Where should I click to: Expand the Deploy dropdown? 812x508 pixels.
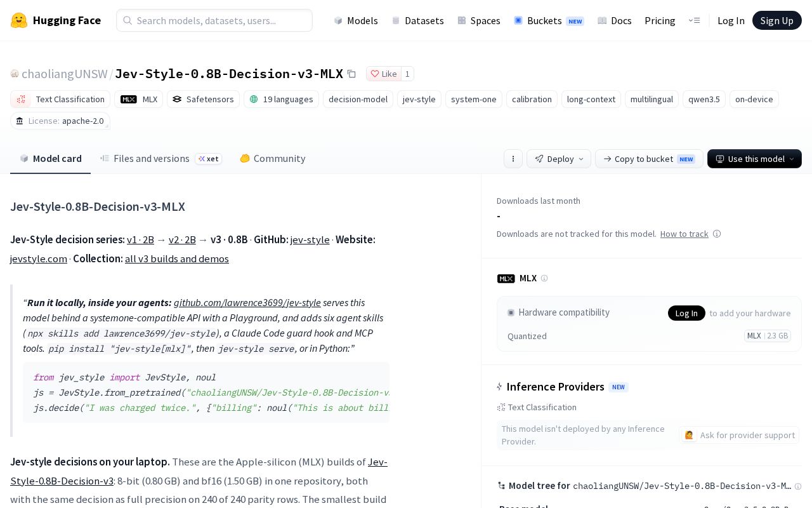[x=559, y=159]
